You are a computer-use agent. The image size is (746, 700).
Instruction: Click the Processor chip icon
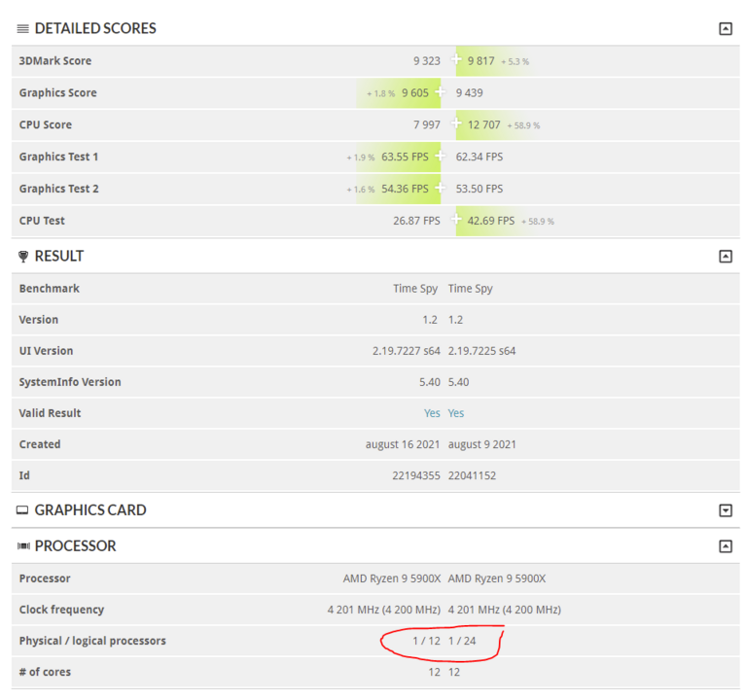point(23,546)
